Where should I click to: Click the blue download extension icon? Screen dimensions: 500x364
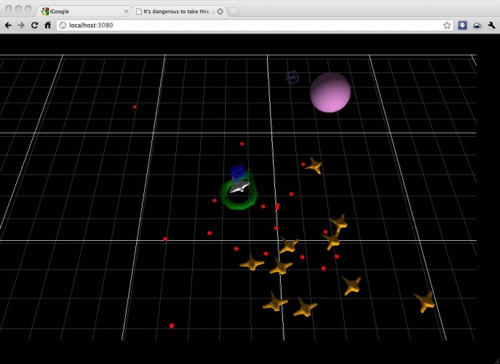click(462, 25)
